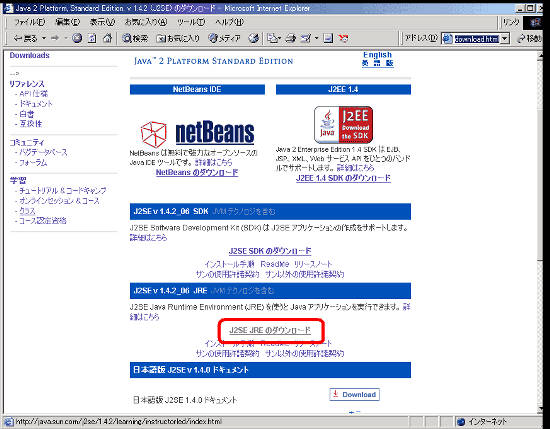Click the red NetBeans cube logo
Viewport: 550px width, 429px height.
tap(154, 134)
